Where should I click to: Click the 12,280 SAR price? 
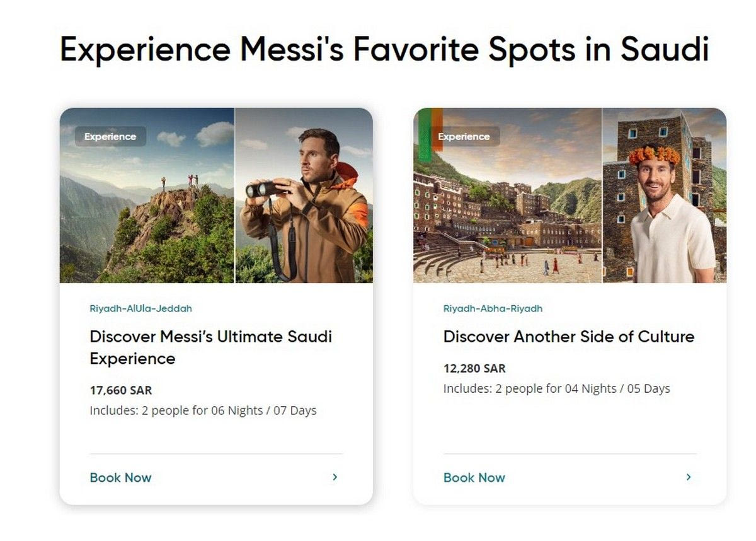(x=474, y=368)
